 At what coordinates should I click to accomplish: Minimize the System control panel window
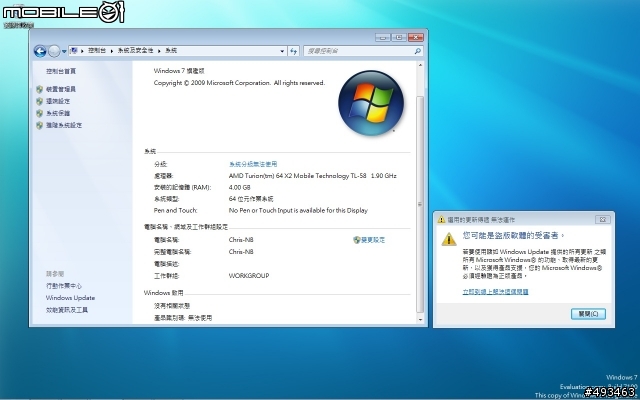tap(382, 38)
